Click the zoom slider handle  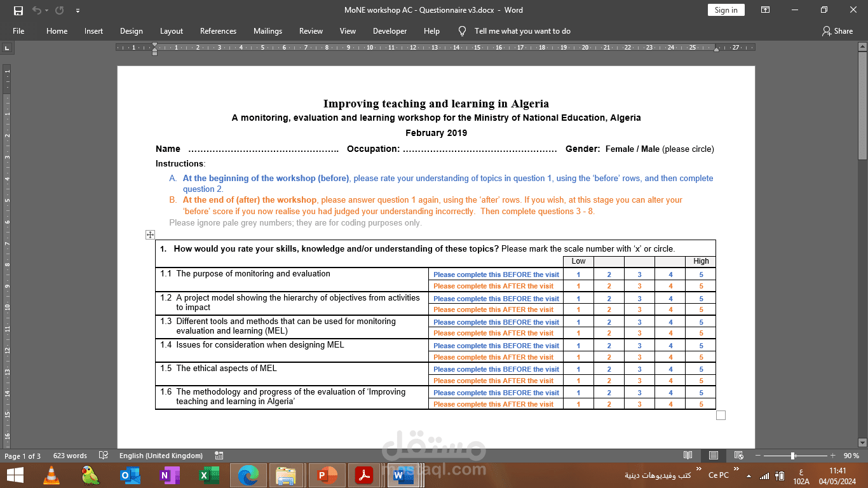click(x=793, y=456)
